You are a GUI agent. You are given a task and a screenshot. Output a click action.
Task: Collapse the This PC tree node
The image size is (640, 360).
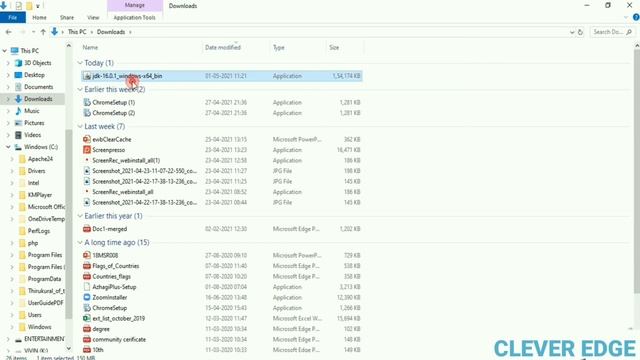pyautogui.click(x=5, y=51)
